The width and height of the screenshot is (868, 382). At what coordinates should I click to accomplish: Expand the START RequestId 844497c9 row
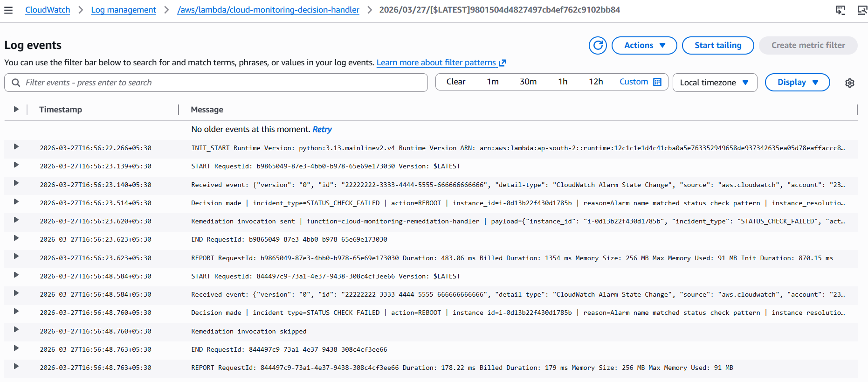coord(16,275)
